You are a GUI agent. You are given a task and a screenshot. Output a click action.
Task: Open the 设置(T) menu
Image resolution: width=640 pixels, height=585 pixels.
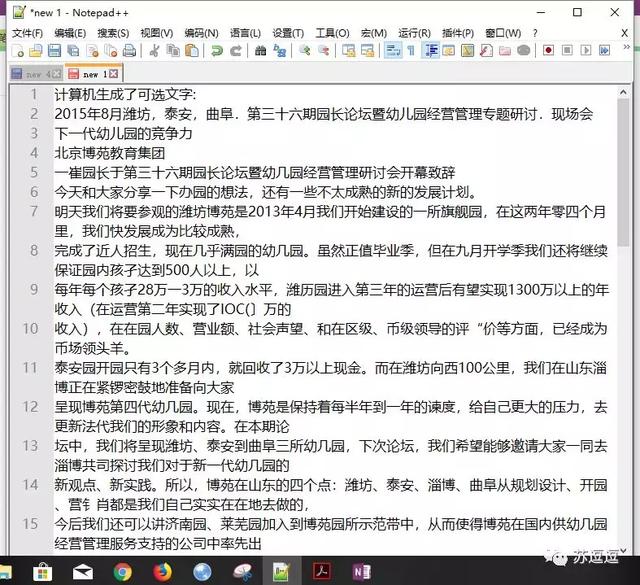pyautogui.click(x=288, y=33)
